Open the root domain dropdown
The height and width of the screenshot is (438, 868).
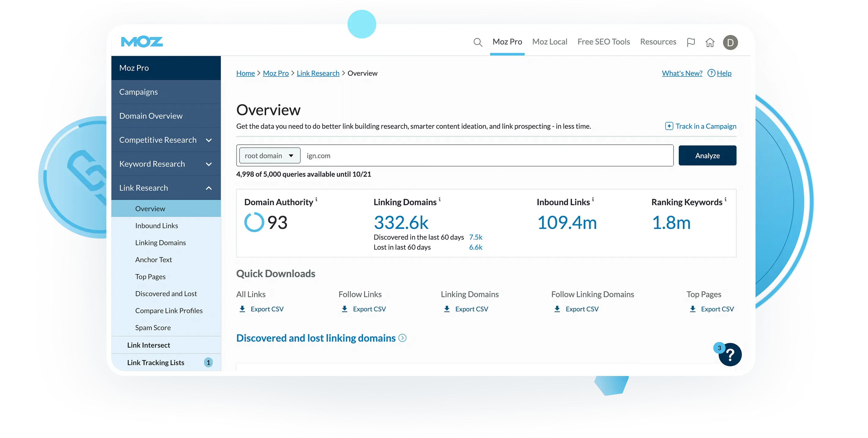pos(269,155)
